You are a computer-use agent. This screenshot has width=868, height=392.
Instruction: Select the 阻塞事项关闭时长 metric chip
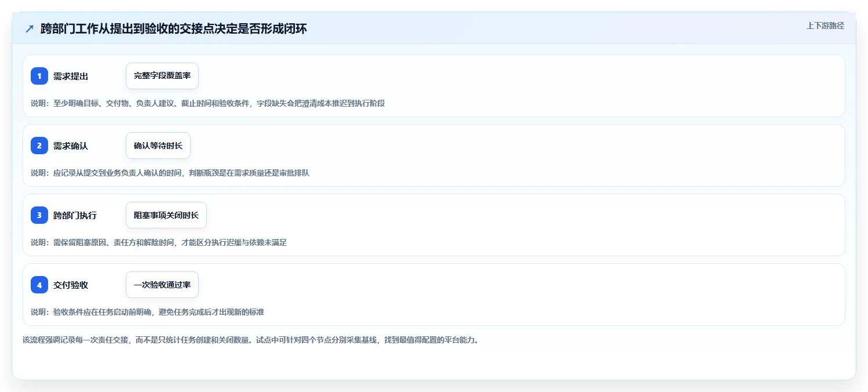[166, 215]
